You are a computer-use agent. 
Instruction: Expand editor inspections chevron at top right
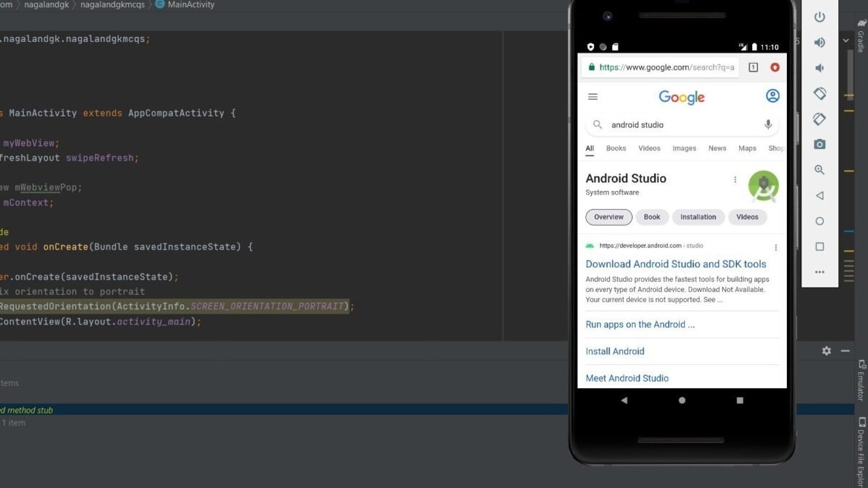846,41
